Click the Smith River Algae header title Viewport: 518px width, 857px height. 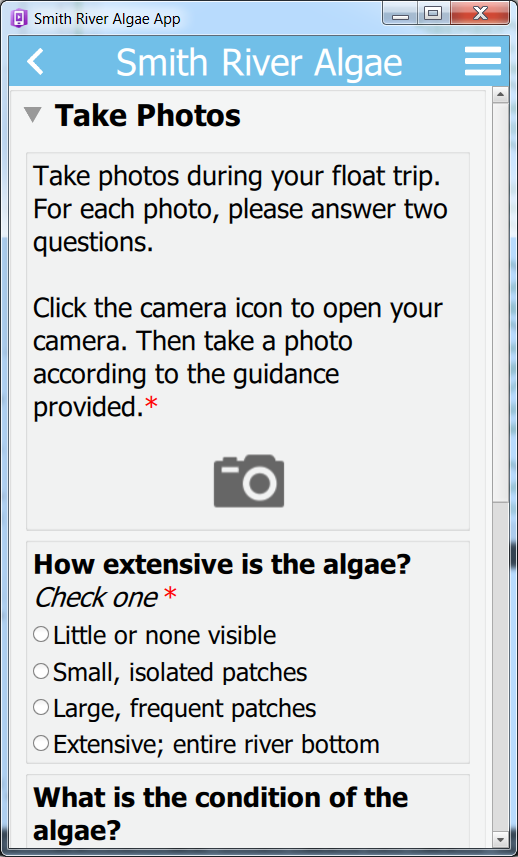click(x=259, y=62)
